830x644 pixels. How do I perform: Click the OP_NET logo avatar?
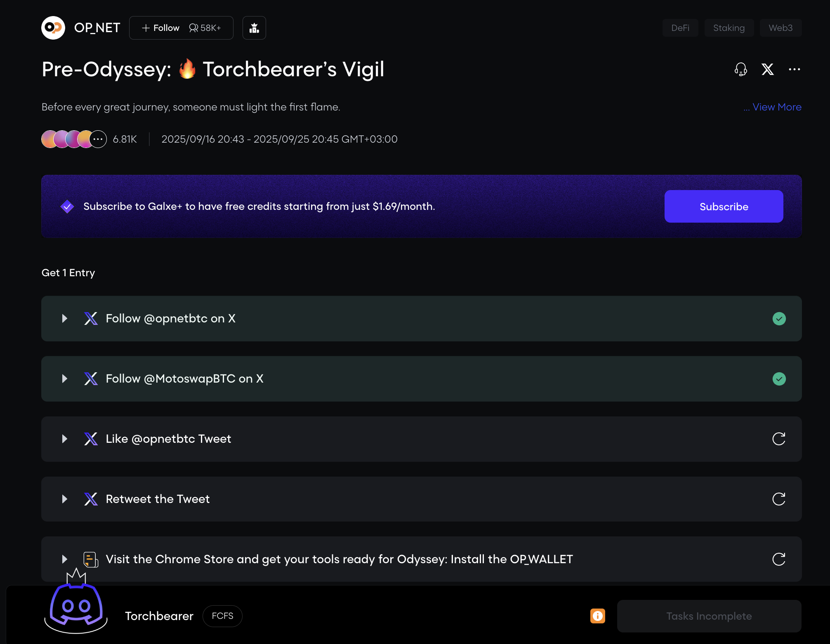pos(53,28)
